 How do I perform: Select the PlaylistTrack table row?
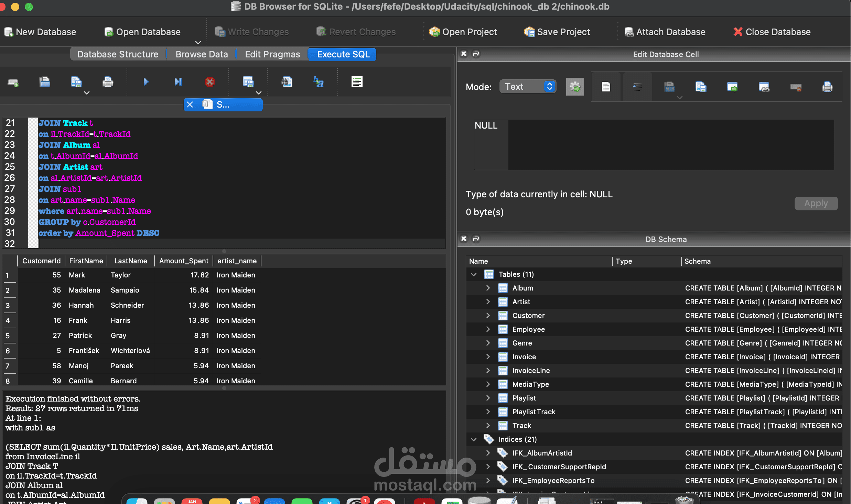coord(654,412)
